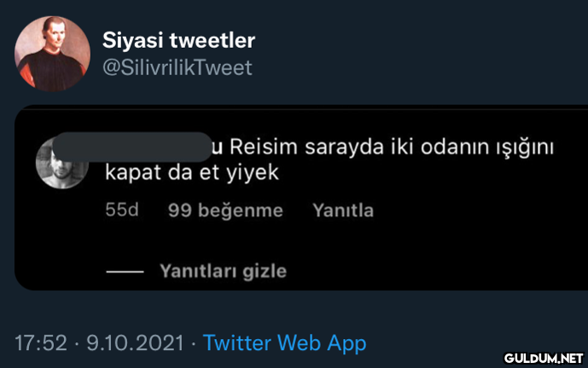Open the 99 beğenme likes list
The width and height of the screenshot is (588, 368).
225,210
